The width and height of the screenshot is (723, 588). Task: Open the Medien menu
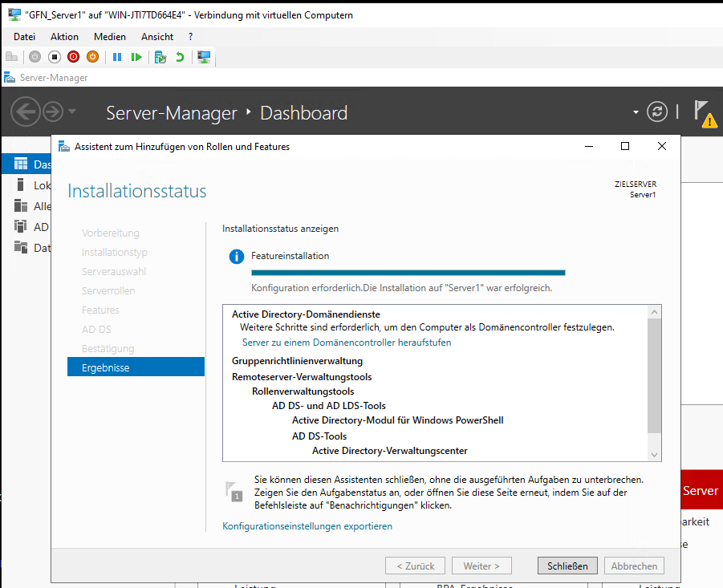pos(110,37)
